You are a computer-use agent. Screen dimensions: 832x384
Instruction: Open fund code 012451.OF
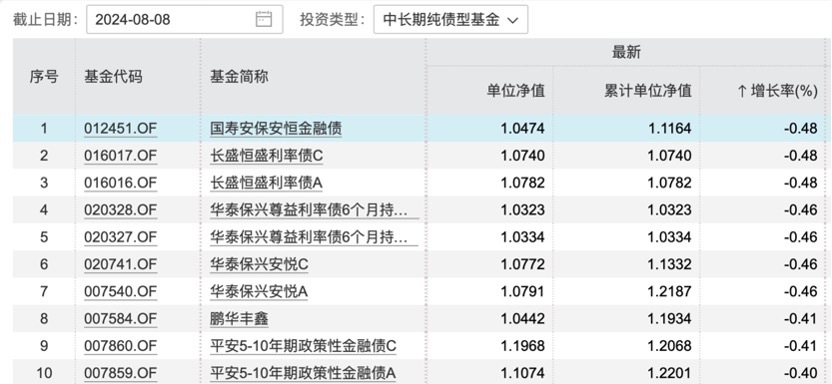tap(120, 128)
